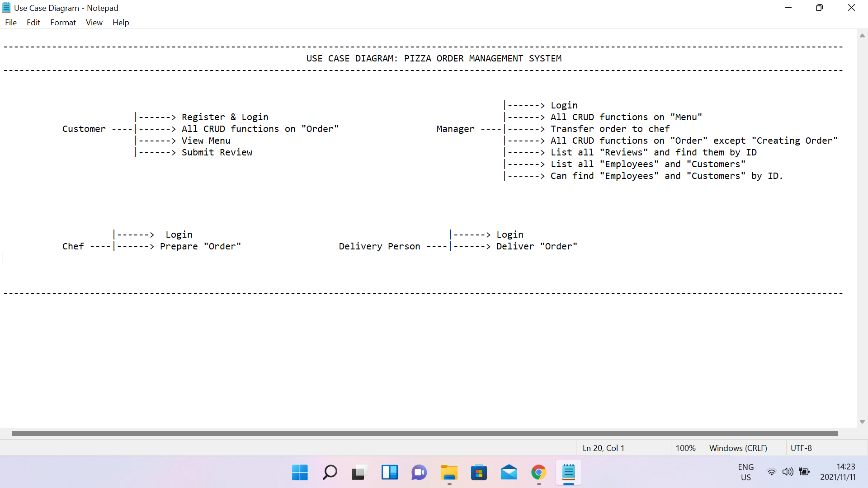Open Microsoft Store taskbar icon
This screenshot has height=488, width=868.
pyautogui.click(x=479, y=473)
